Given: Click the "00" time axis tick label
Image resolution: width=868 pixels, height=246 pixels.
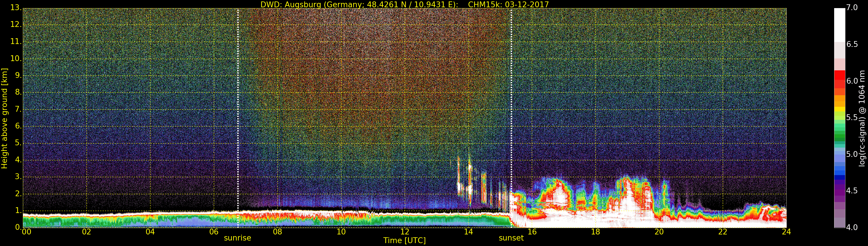Looking at the screenshot, I should [26, 232].
